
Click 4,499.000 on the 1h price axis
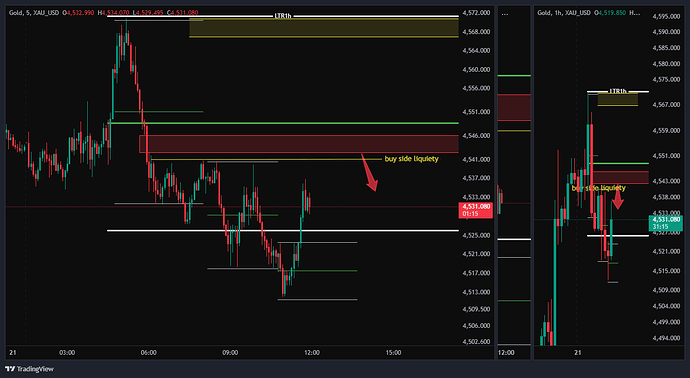pos(666,323)
